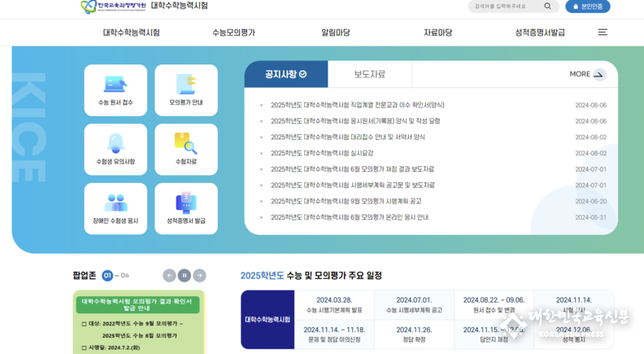The height and width of the screenshot is (354, 644).
Task: Click popup page indicator 01
Action: pyautogui.click(x=107, y=276)
